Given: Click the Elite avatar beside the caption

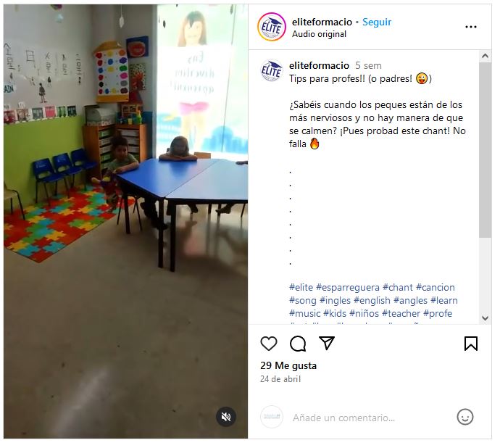Looking at the screenshot, I should 271,70.
